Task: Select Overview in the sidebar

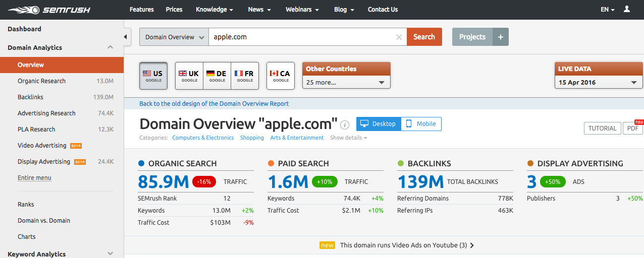Action: coord(62,65)
